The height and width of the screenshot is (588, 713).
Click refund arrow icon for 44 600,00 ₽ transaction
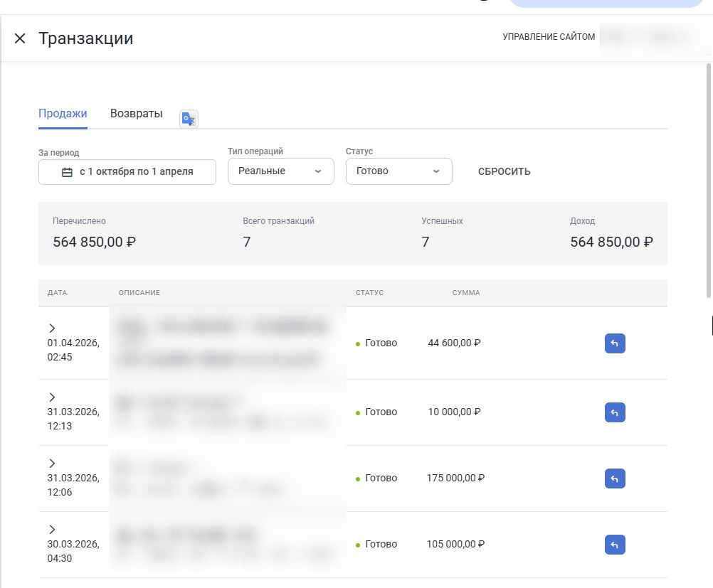click(x=615, y=343)
